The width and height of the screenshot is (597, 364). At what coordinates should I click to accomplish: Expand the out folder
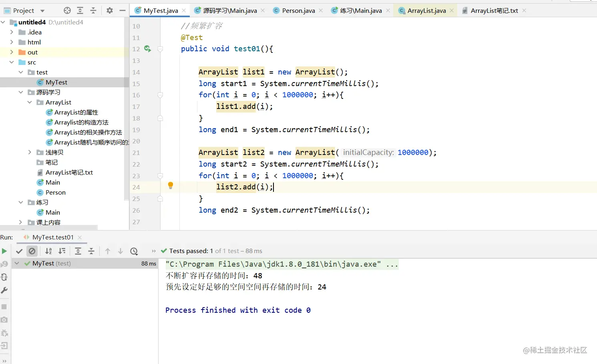tap(12, 52)
